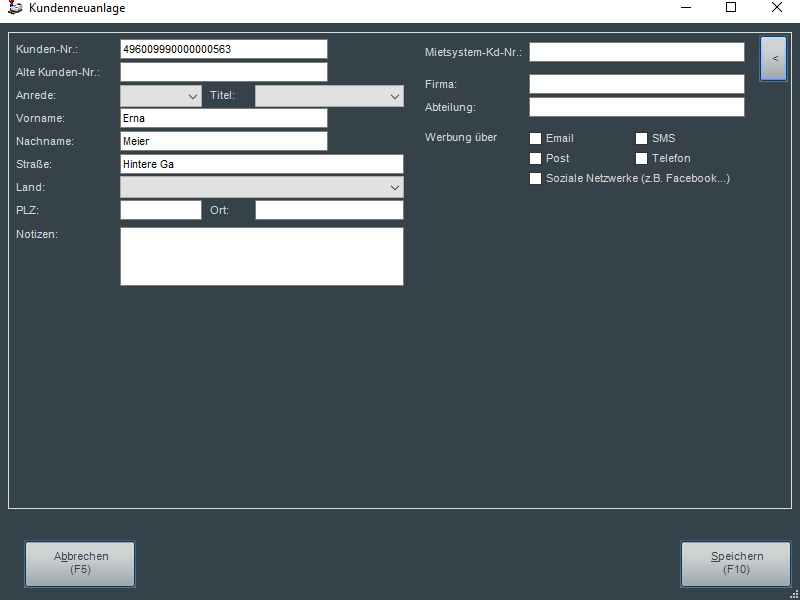Toggle Soziale Netzwerke checkbox
The width and height of the screenshot is (800, 600).
[536, 179]
